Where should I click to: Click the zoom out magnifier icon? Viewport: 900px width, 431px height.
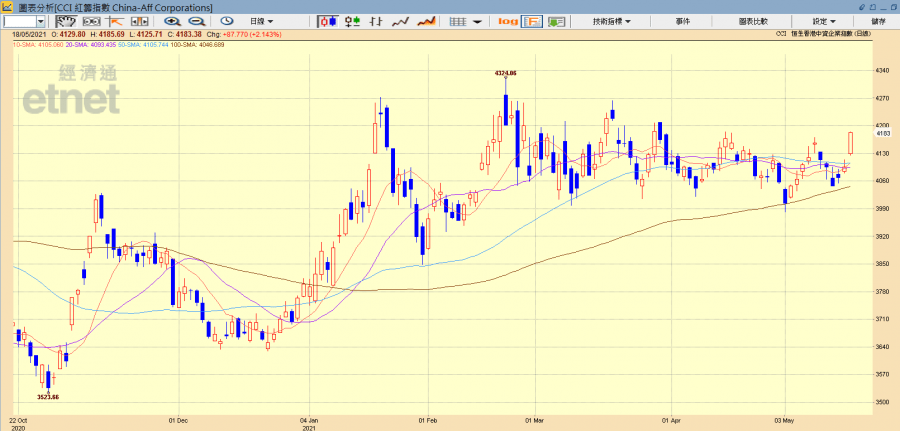(x=198, y=21)
